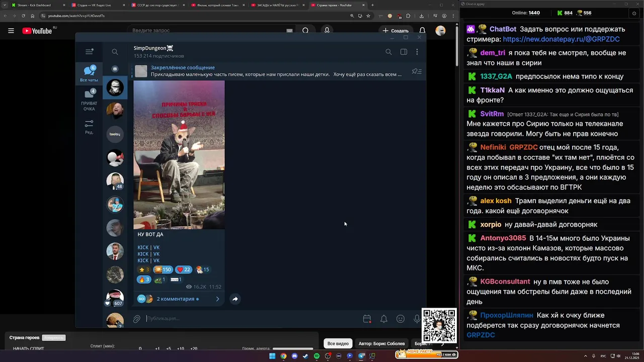The image size is (644, 362).
Task: Show more filter chips with the arrow
Action: pos(443,343)
